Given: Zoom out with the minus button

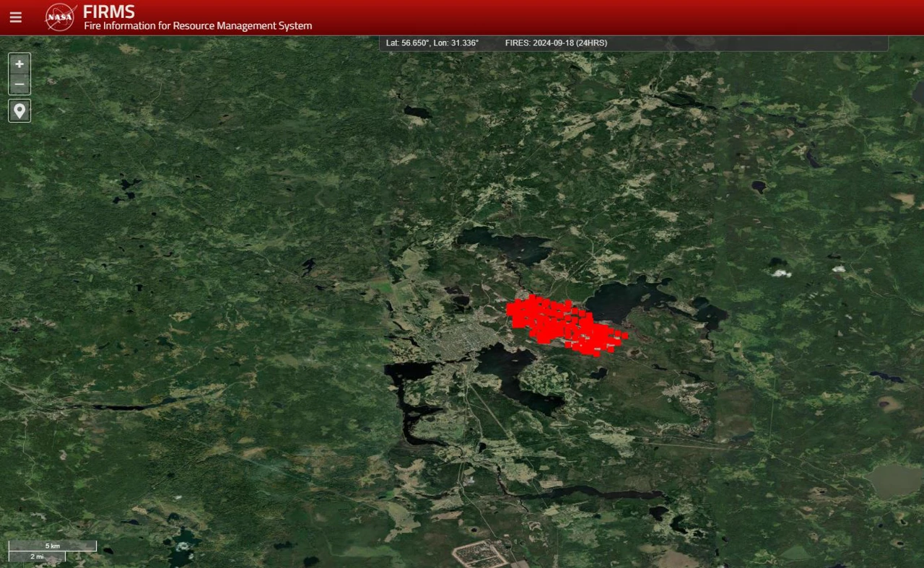Looking at the screenshot, I should pyautogui.click(x=19, y=84).
